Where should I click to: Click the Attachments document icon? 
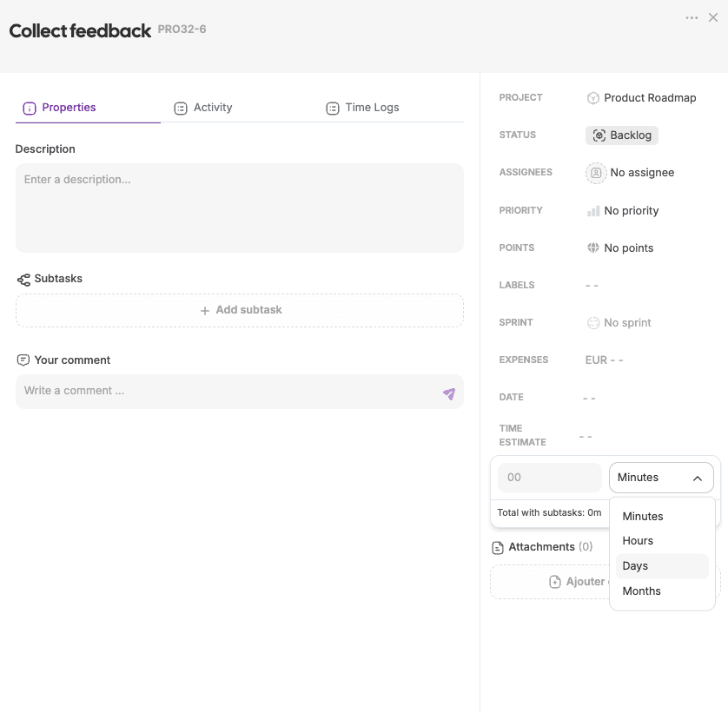coord(497,548)
